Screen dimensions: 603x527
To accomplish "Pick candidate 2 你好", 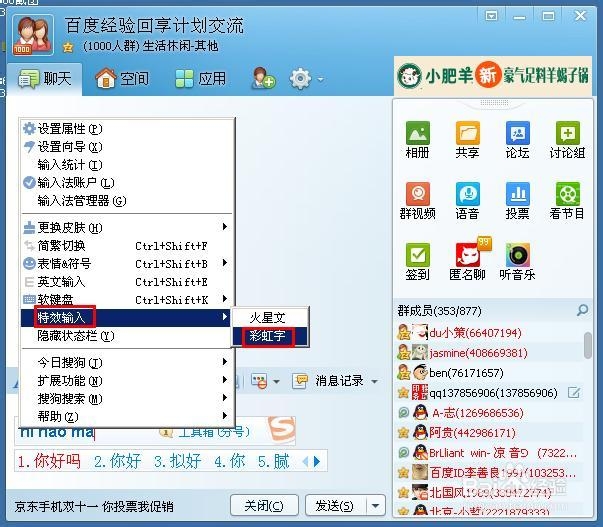I will 118,461.
